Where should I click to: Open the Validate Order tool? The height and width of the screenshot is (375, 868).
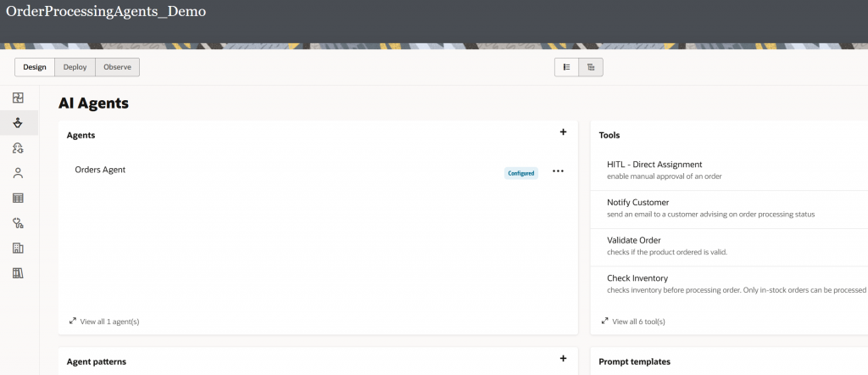[634, 240]
